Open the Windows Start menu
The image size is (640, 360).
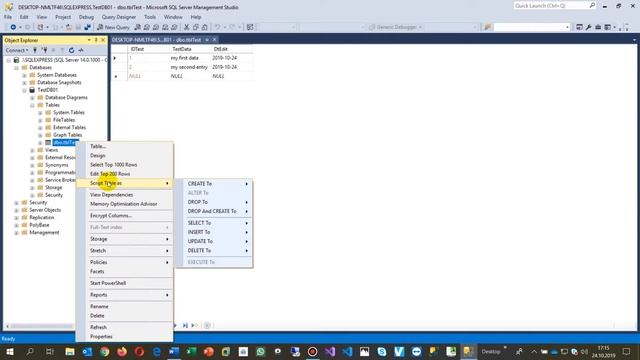[10, 351]
